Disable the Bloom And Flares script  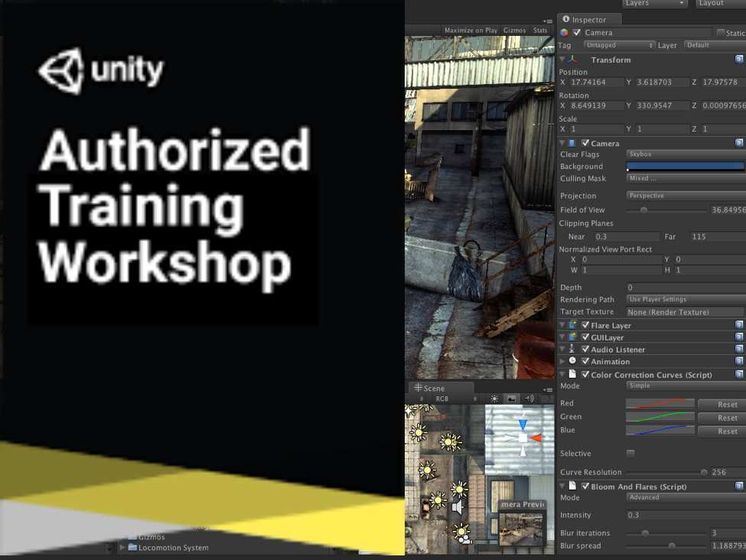pyautogui.click(x=585, y=487)
